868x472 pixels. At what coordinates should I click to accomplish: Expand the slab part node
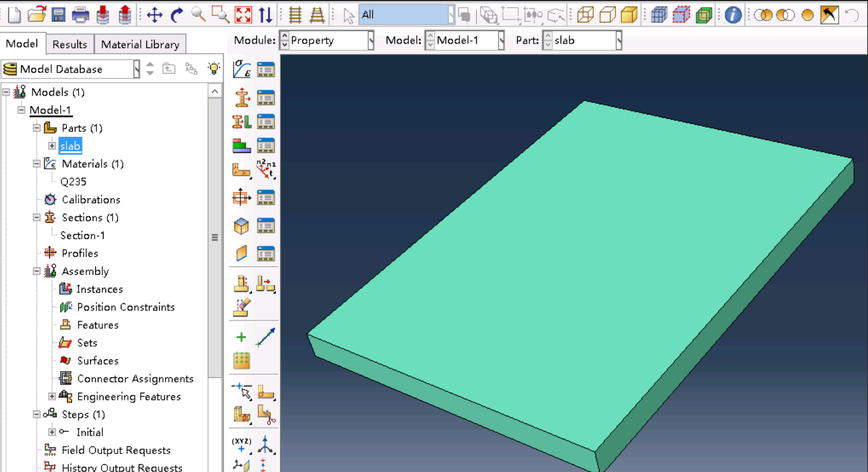click(52, 146)
